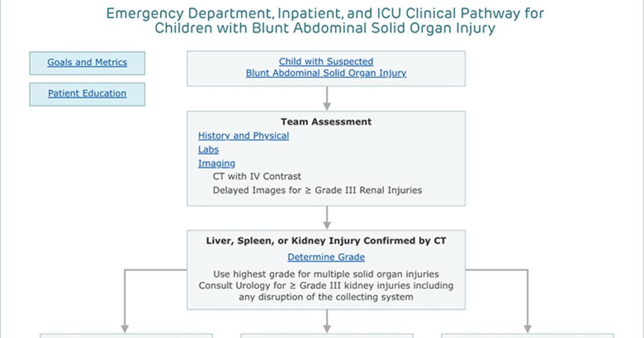Open the Patient Education link
This screenshot has height=338, width=644.
[x=87, y=93]
